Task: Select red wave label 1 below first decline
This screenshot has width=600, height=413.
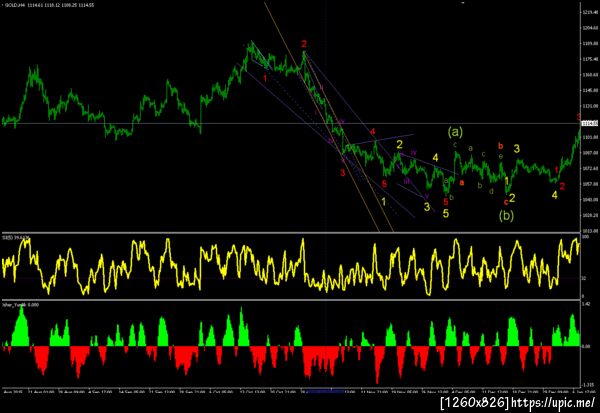Action: [265, 78]
